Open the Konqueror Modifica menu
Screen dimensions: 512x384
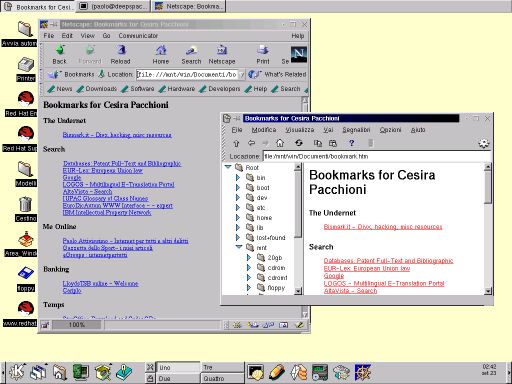point(264,130)
